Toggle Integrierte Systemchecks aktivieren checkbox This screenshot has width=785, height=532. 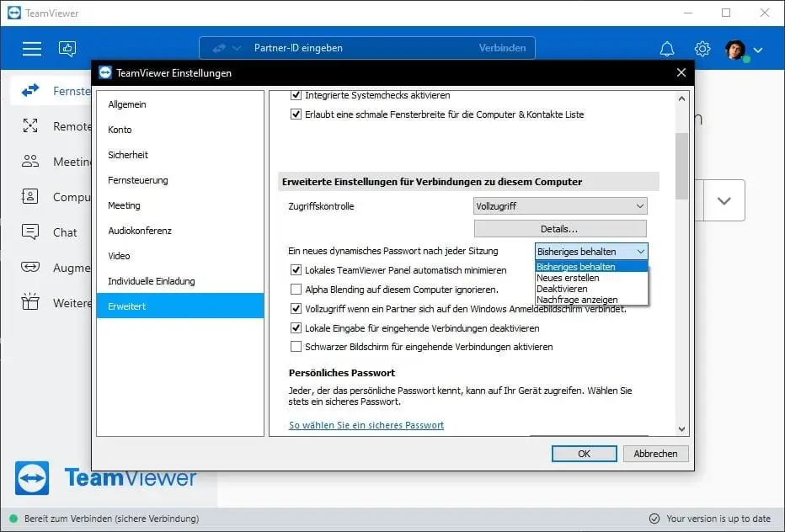296,95
